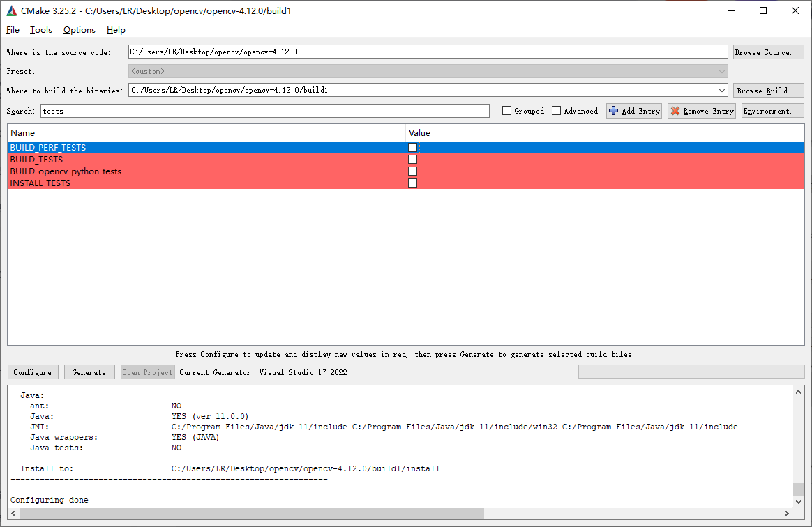Screen dimensions: 812x527
Task: Click the red X Remove Entry icon
Action: (x=675, y=111)
